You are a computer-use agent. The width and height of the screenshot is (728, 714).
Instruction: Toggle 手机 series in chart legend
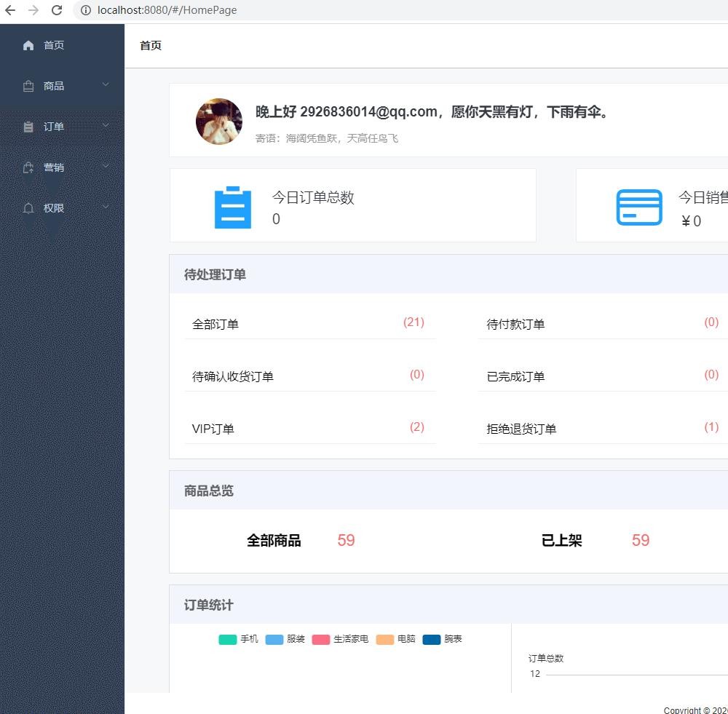(x=239, y=639)
